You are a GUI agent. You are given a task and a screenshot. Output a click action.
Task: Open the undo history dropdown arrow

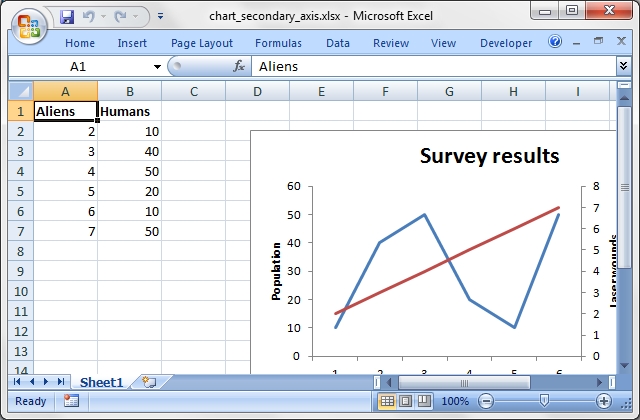click(103, 16)
